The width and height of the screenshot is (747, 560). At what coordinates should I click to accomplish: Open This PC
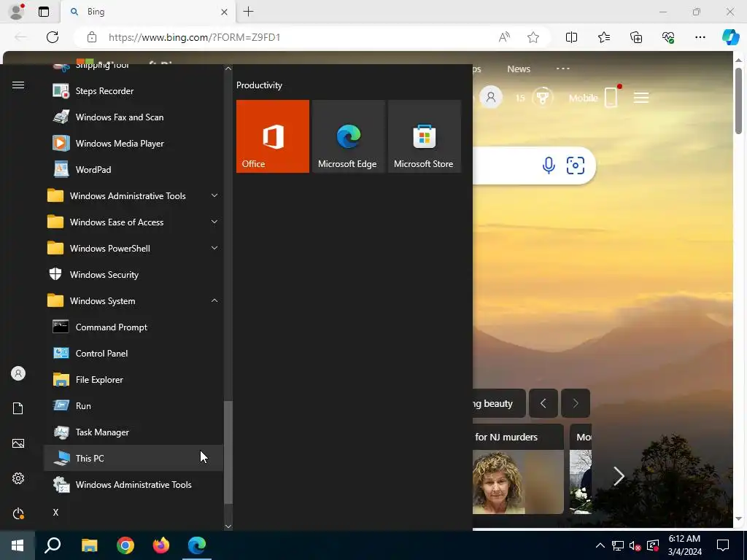point(133,458)
